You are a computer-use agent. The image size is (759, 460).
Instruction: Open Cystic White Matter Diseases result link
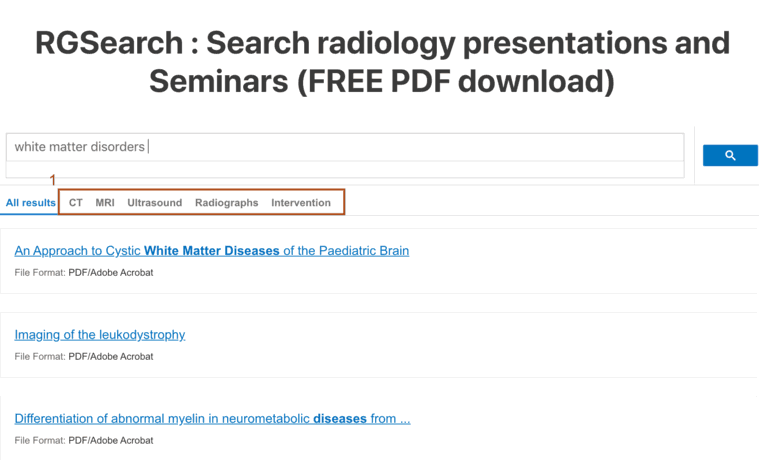point(212,251)
